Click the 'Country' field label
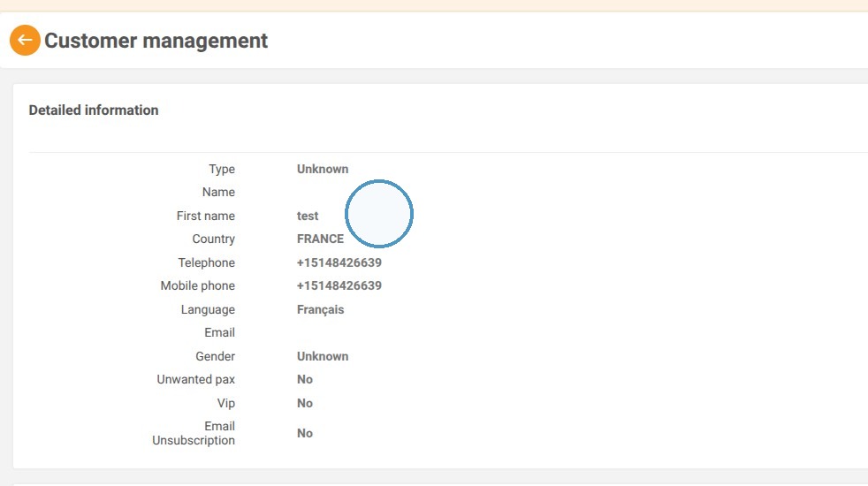This screenshot has height=486, width=868. pos(214,239)
